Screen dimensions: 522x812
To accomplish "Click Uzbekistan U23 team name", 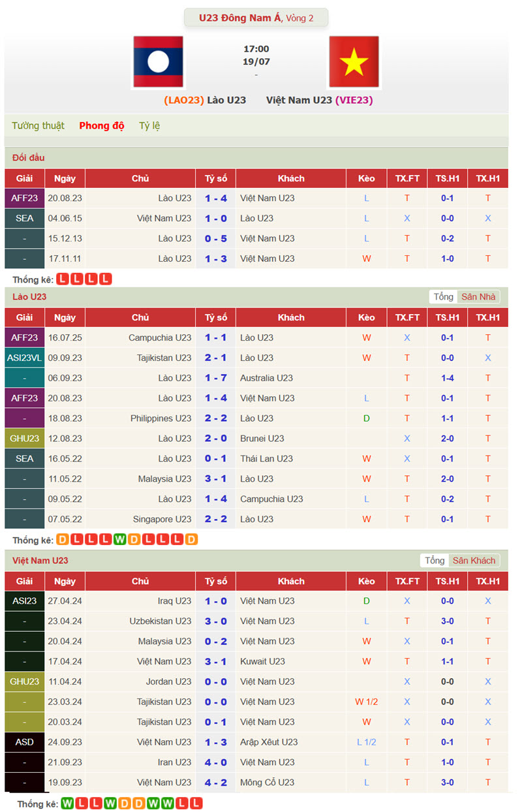I will click(161, 621).
